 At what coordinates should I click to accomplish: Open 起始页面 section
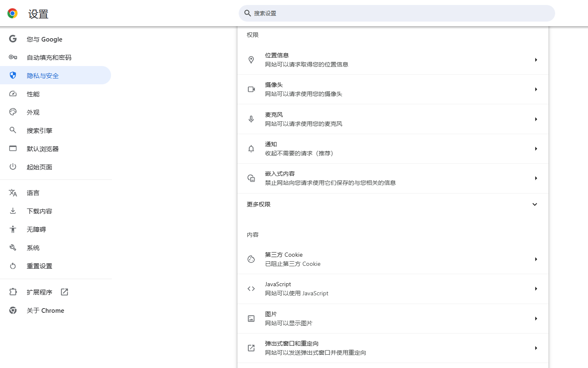[55, 167]
